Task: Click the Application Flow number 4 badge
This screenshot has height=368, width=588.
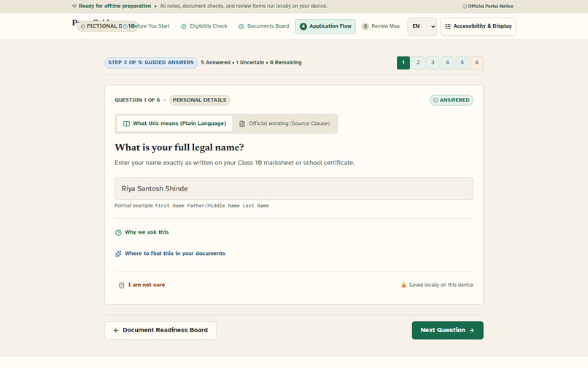Action: [x=303, y=26]
